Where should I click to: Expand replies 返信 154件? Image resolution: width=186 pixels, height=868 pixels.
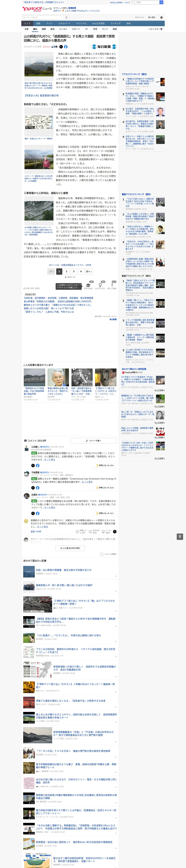tap(36, 531)
